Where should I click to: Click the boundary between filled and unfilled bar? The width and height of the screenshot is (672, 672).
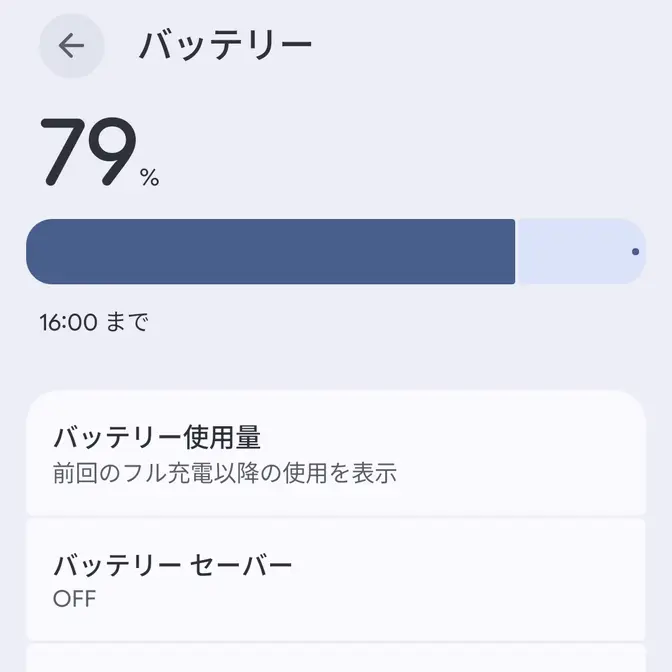(516, 251)
